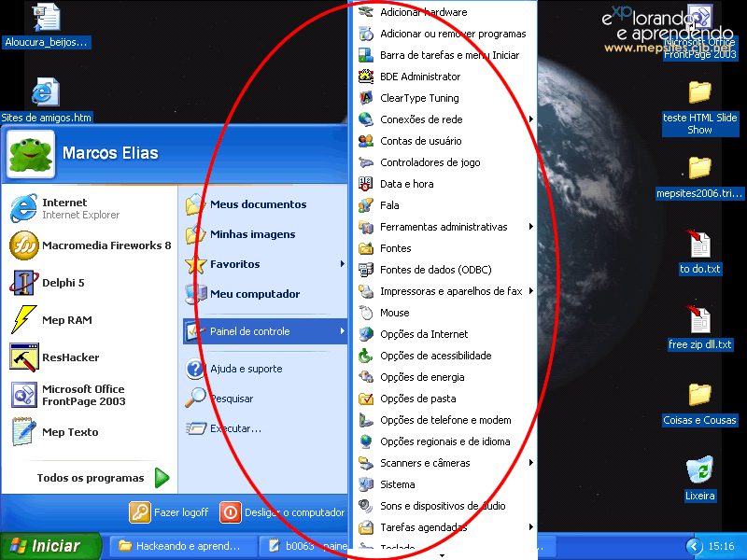Show hidden tray icons with chevron

pos(694,546)
